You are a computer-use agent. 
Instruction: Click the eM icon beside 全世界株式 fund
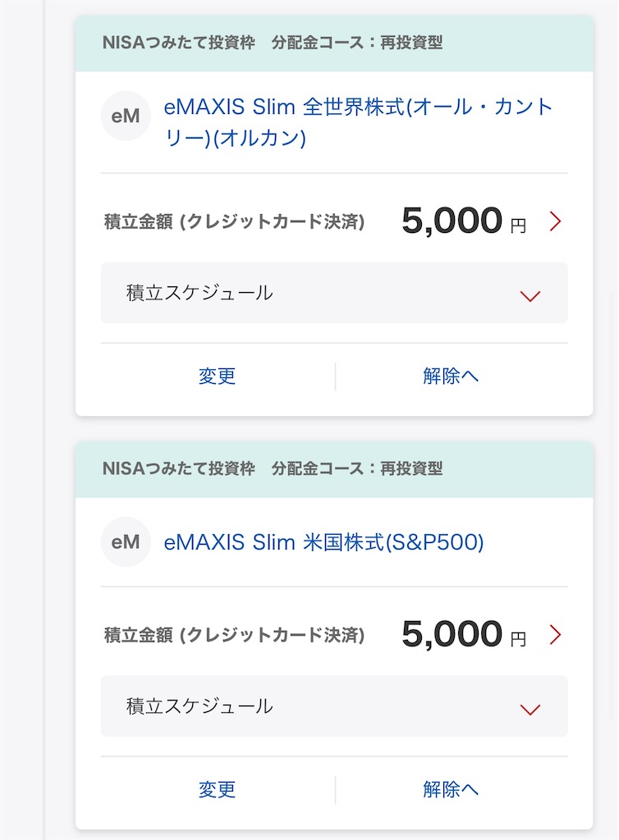click(x=126, y=116)
